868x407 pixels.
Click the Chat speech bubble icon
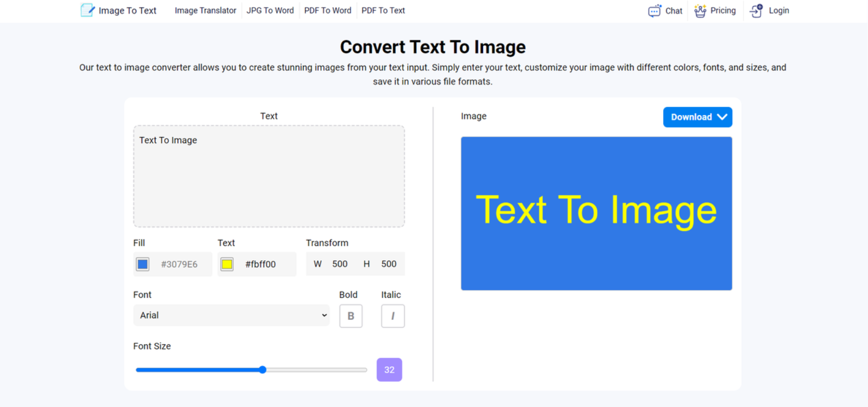tap(655, 11)
